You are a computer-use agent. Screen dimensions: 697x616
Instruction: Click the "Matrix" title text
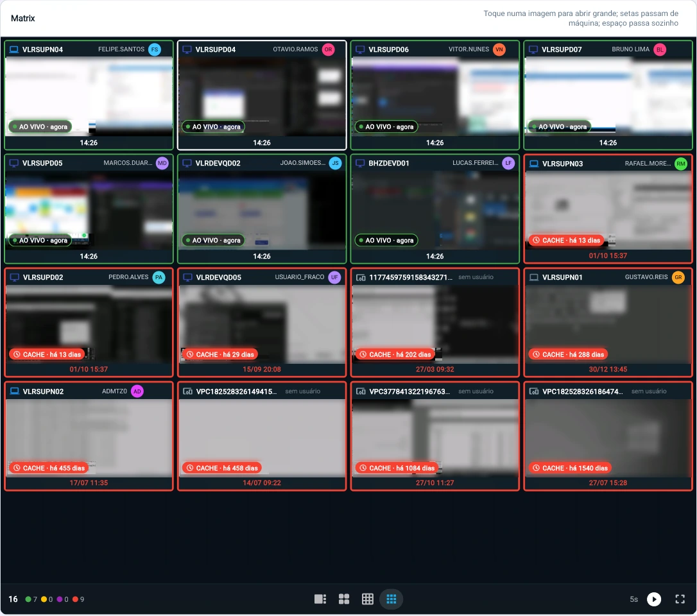(22, 18)
